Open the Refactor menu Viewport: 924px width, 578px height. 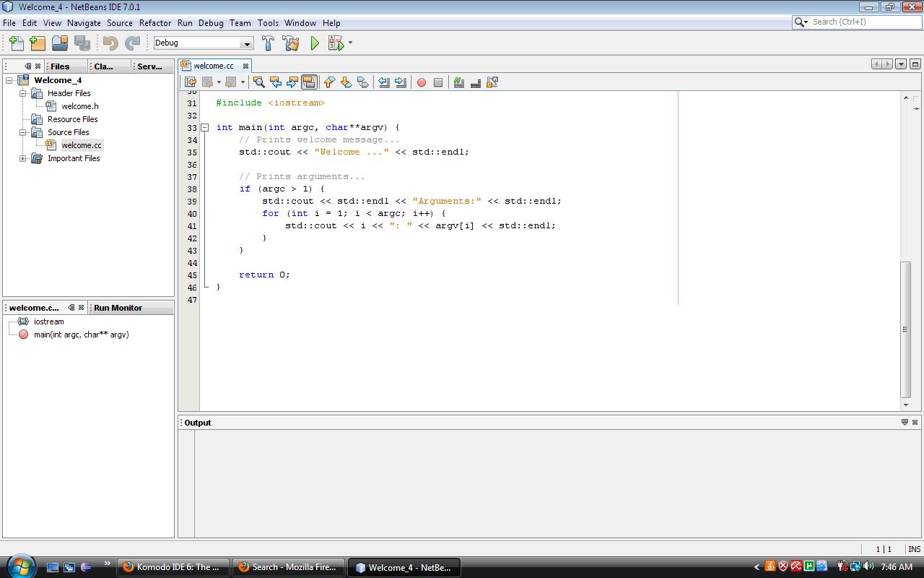tap(154, 23)
